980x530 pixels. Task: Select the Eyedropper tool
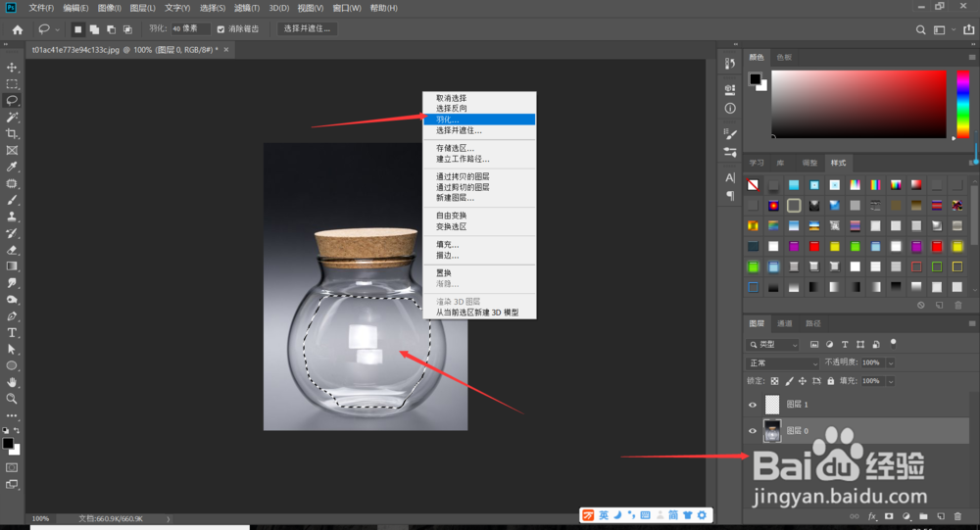coord(12,167)
